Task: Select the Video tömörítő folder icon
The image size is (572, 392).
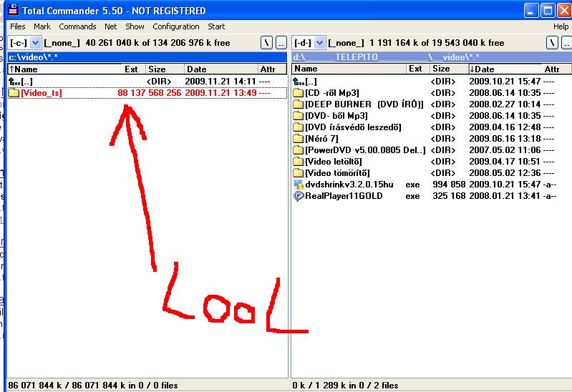Action: pos(299,173)
